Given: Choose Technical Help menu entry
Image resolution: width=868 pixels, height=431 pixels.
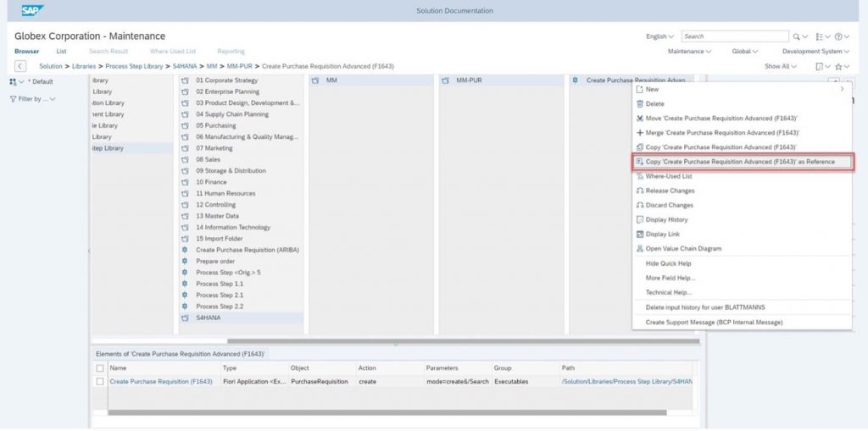Looking at the screenshot, I should tap(668, 292).
